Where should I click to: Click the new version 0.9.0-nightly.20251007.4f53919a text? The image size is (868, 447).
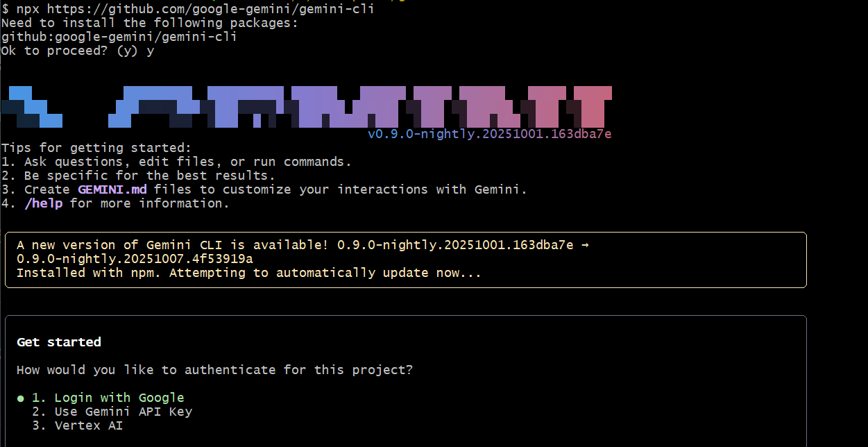(x=135, y=259)
